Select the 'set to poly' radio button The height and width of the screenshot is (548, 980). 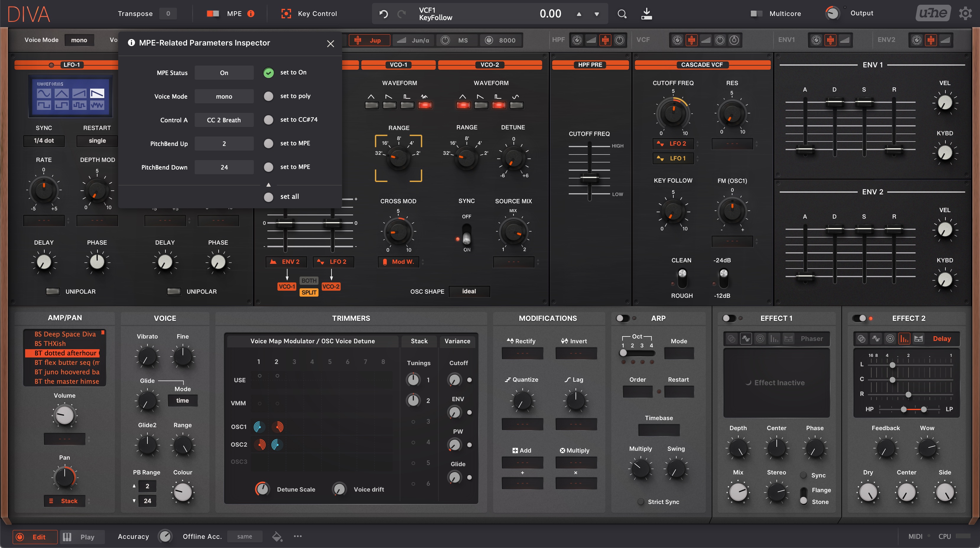(269, 96)
